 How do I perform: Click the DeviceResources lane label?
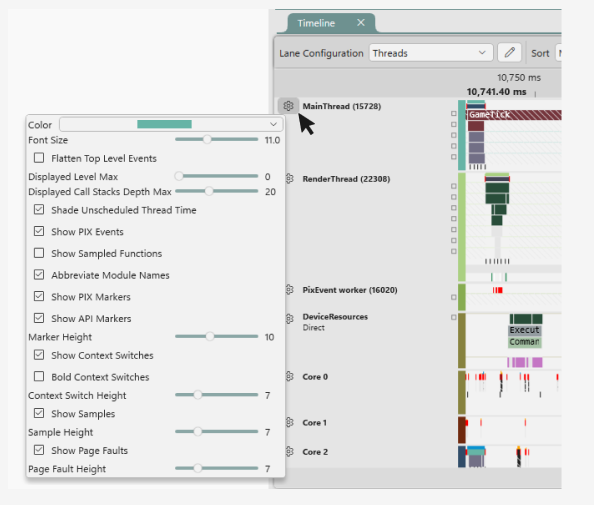point(335,317)
